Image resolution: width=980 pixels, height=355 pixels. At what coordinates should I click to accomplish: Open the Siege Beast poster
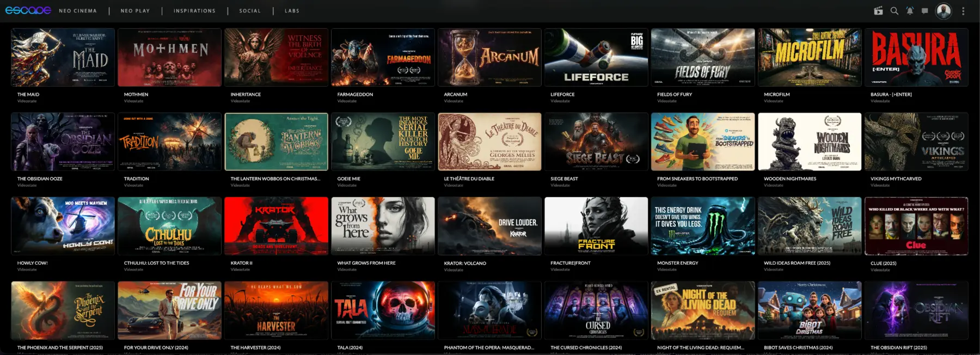pos(597,142)
